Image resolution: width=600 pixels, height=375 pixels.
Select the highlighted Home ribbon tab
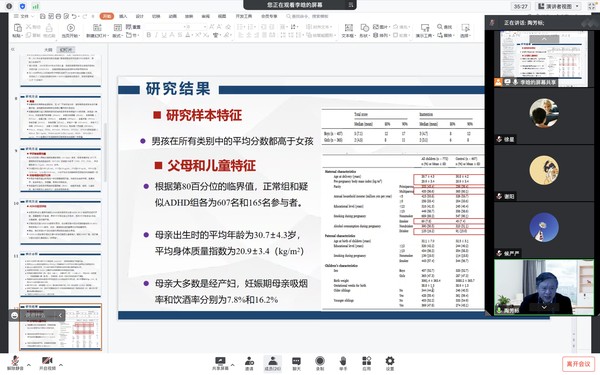tap(107, 16)
